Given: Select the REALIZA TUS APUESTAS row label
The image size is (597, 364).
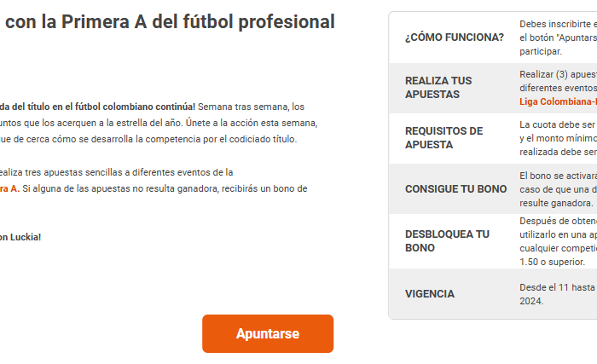Looking at the screenshot, I should coord(438,88).
